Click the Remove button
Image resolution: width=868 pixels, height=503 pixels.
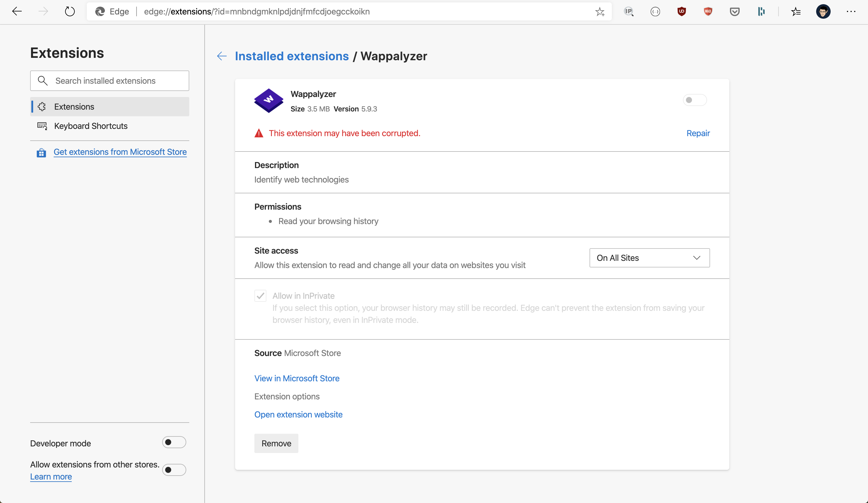click(x=276, y=443)
